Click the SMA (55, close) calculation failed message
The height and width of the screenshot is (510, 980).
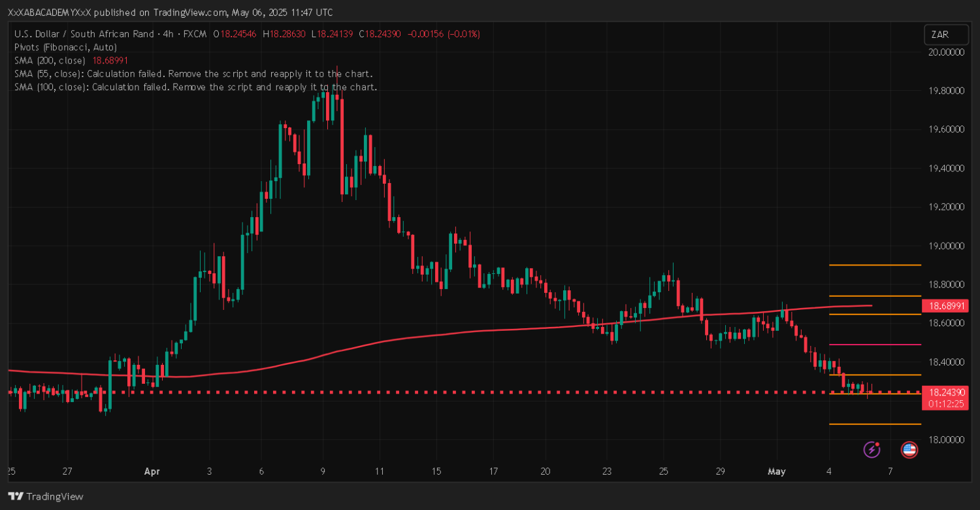coord(193,74)
